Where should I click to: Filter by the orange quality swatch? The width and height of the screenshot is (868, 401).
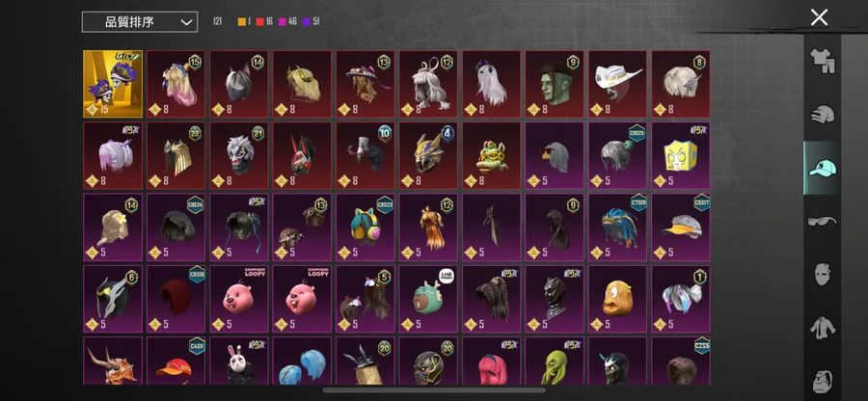point(241,21)
